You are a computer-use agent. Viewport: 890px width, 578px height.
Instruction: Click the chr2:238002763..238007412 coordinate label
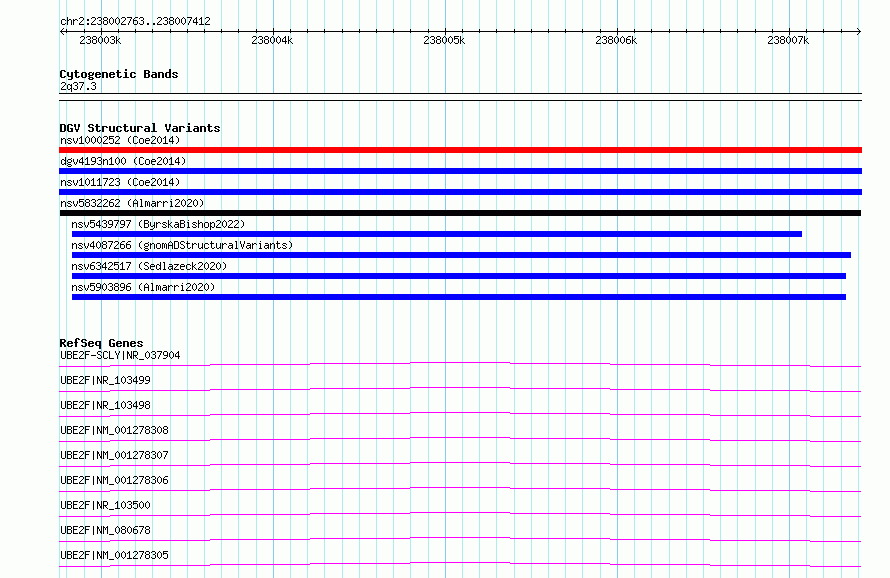[x=135, y=21]
